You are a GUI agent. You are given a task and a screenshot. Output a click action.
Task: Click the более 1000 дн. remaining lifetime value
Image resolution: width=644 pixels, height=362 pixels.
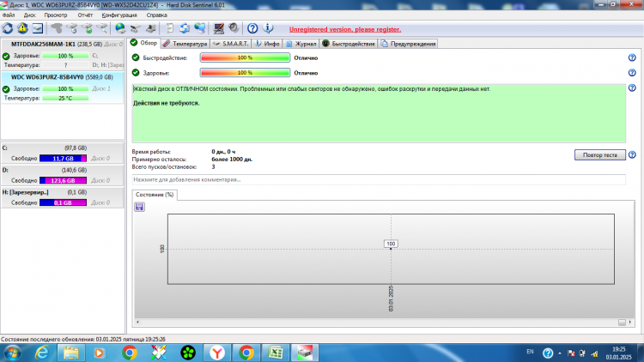coord(232,160)
